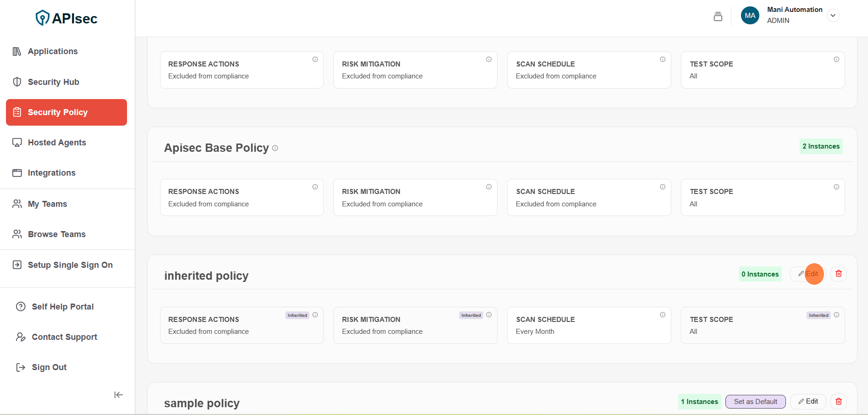Open Applications in the sidebar
Image resolution: width=868 pixels, height=415 pixels.
click(x=53, y=51)
